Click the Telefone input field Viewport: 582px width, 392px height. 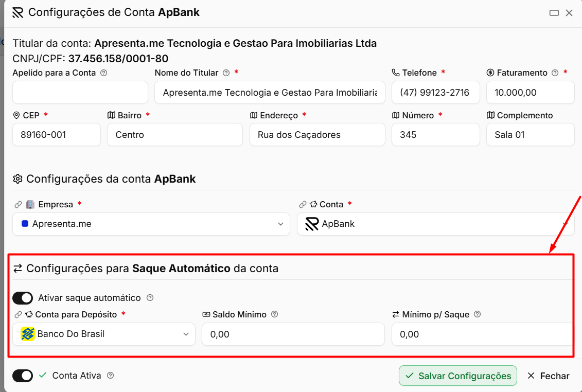coord(436,93)
